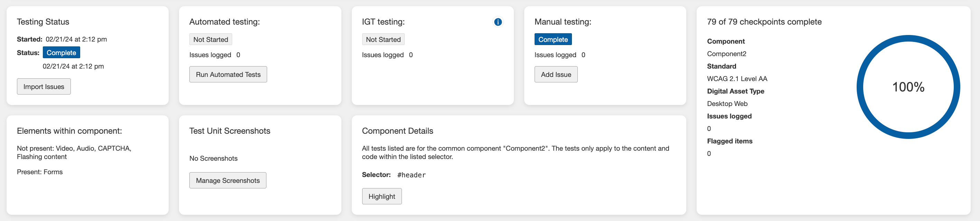Click the Import Issues button
Screen dimensions: 980x221
[x=44, y=87]
